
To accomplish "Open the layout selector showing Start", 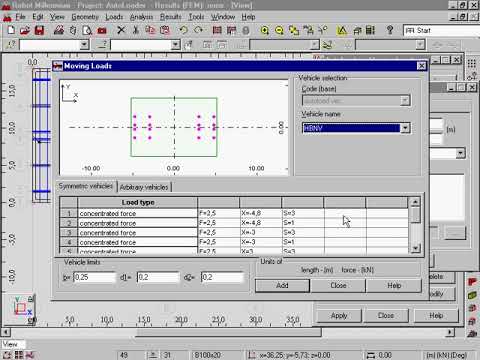I will point(441,31).
